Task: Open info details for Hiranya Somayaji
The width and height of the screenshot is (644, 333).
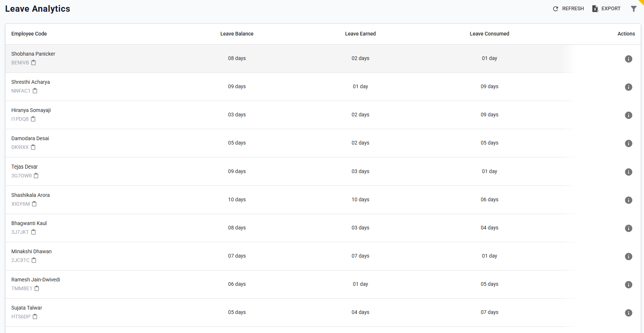Action: click(x=629, y=115)
